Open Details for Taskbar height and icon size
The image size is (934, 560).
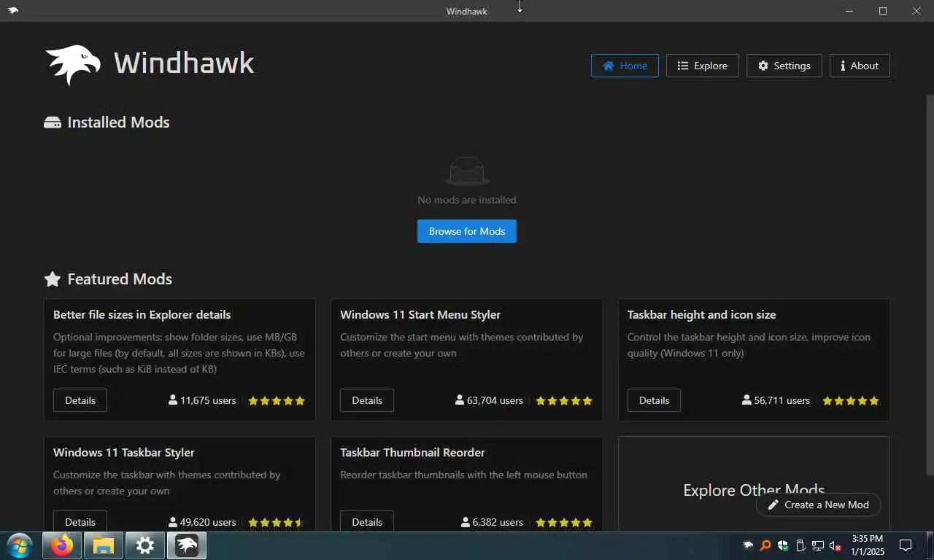(x=654, y=400)
